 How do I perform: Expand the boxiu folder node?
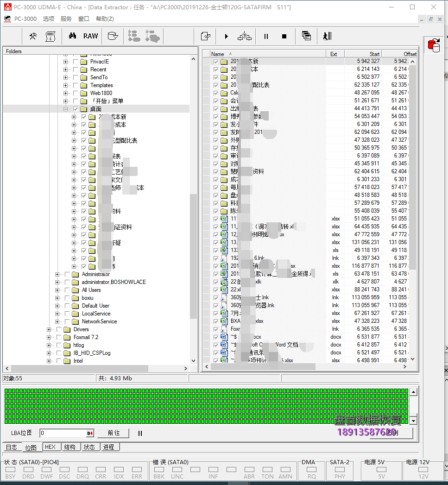(x=57, y=298)
